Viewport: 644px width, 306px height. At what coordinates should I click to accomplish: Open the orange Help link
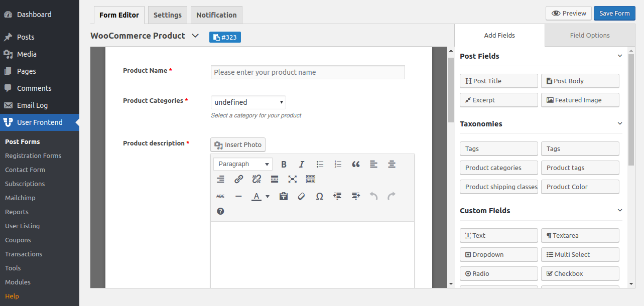12,296
